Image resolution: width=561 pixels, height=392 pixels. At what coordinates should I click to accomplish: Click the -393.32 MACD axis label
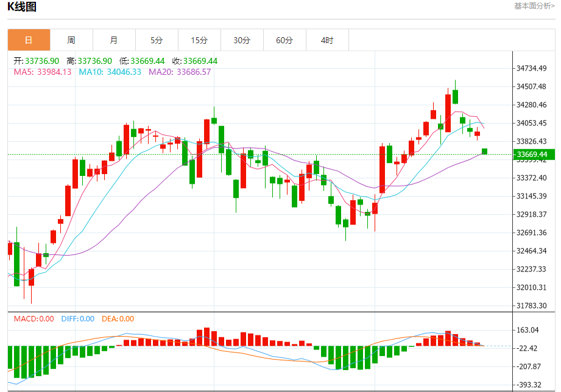[529, 385]
